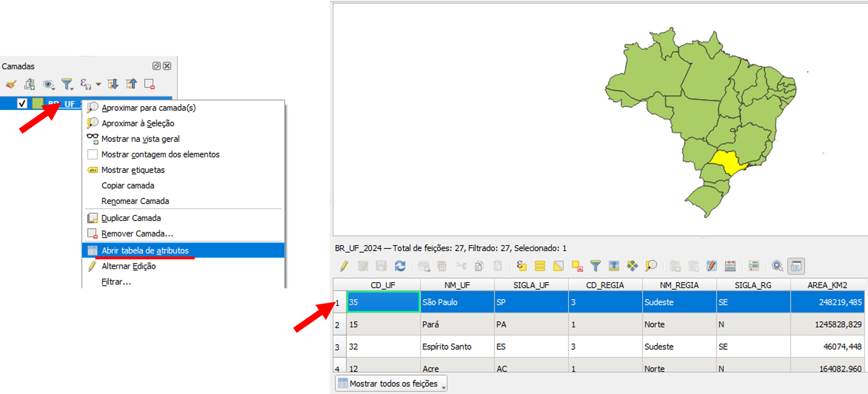
Task: Click the green BR_UF layer color swatch
Action: (x=38, y=103)
